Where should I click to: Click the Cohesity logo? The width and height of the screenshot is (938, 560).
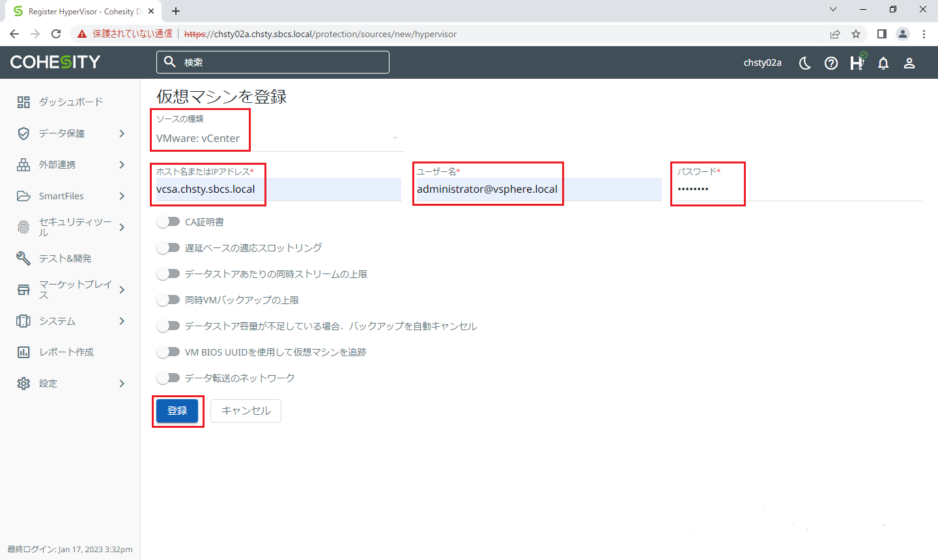click(x=55, y=62)
